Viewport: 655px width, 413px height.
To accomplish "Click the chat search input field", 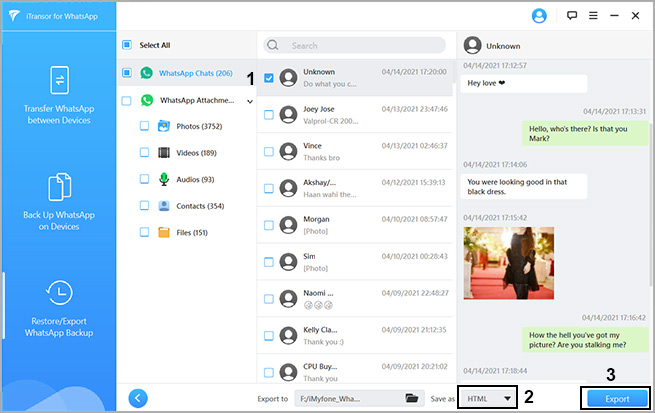I will pos(360,45).
